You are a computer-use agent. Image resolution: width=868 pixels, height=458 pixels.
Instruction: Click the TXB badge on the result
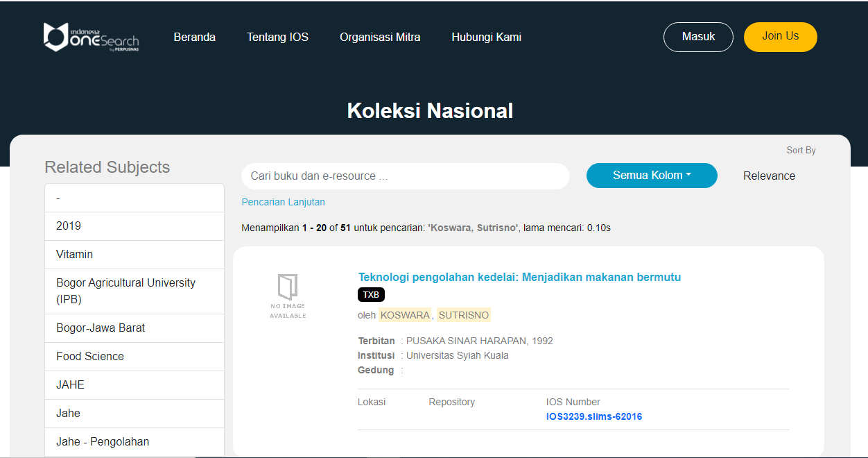(x=371, y=295)
